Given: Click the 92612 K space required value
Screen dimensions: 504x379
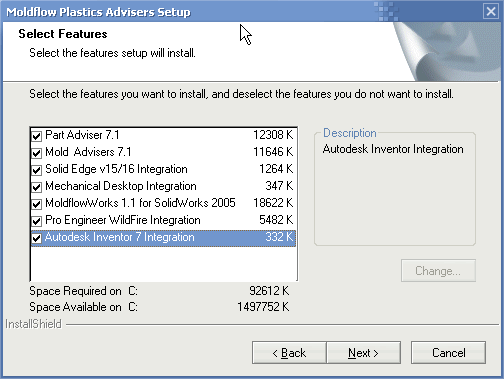Looking at the screenshot, I should [269, 291].
